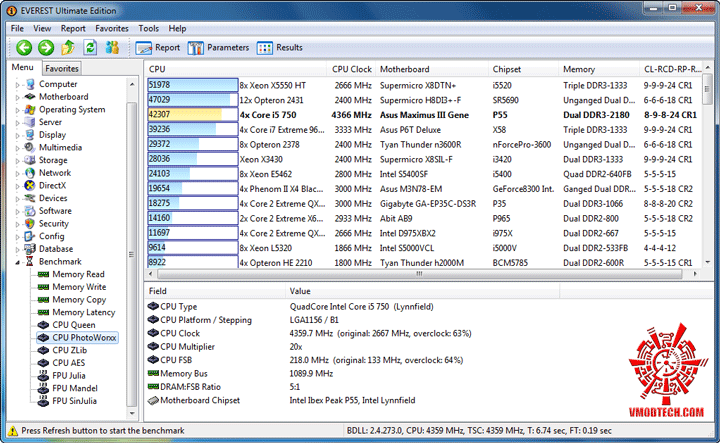Click the green Forward arrow icon
This screenshot has height=443, width=720.
(x=46, y=47)
